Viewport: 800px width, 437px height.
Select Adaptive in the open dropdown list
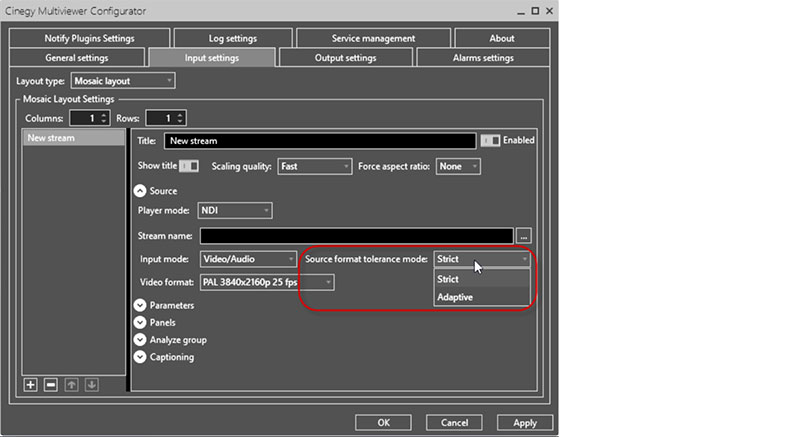click(482, 297)
